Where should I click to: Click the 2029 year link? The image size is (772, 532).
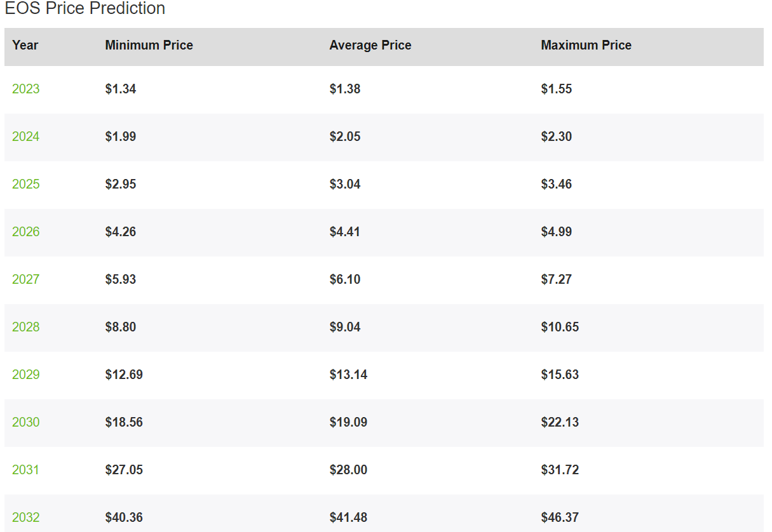coord(25,375)
